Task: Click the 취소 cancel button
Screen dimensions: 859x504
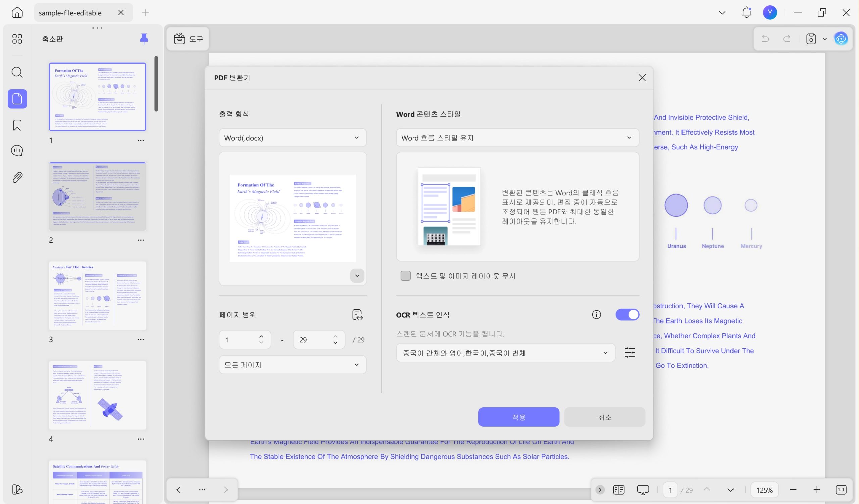Action: click(604, 417)
